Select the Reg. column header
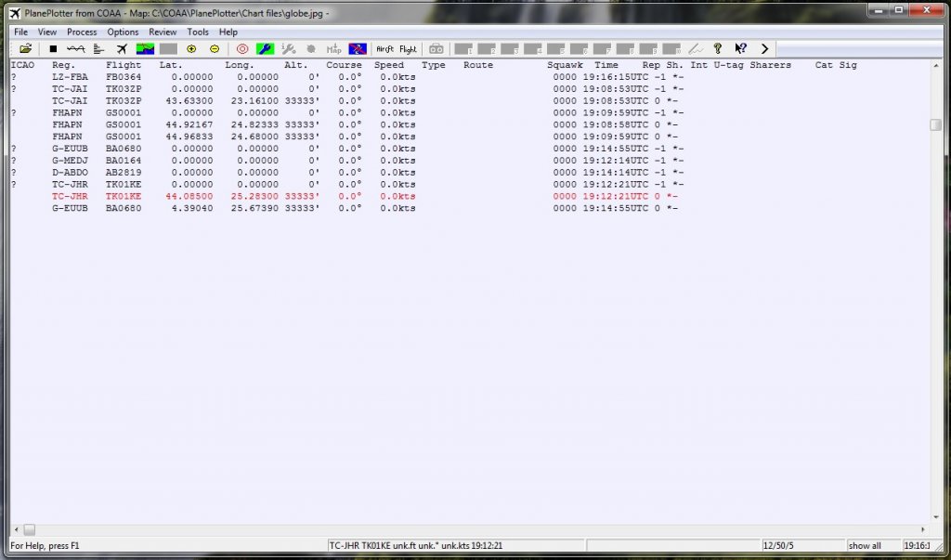The image size is (951, 560). pyautogui.click(x=64, y=65)
